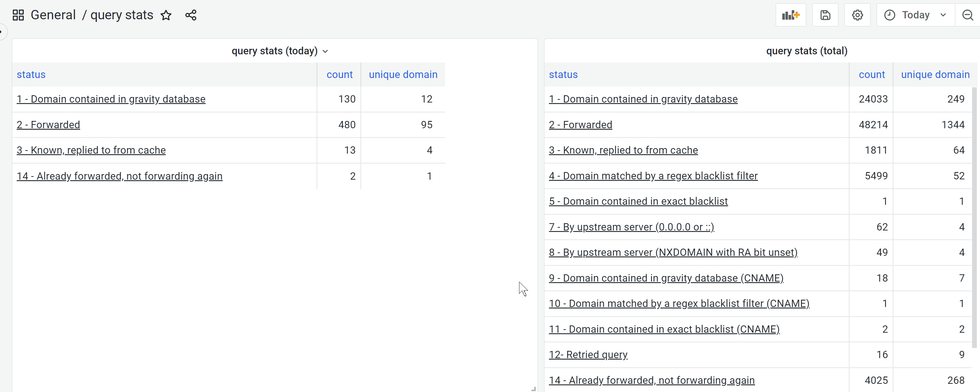The height and width of the screenshot is (392, 980).
Task: Zoom out the time range
Action: (x=967, y=15)
